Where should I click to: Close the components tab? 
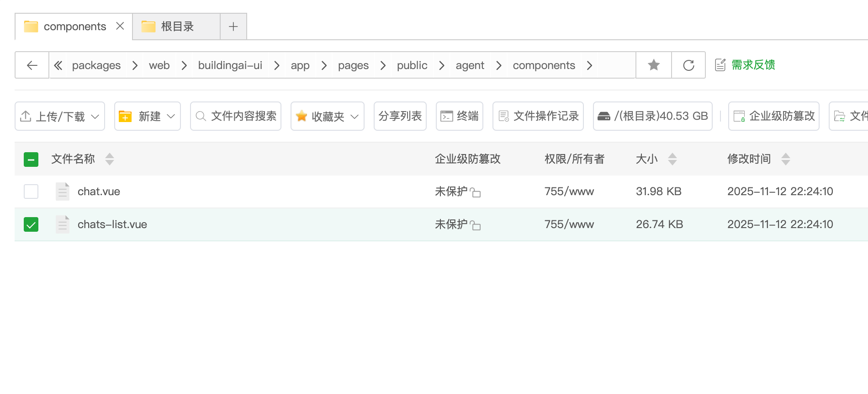click(120, 26)
